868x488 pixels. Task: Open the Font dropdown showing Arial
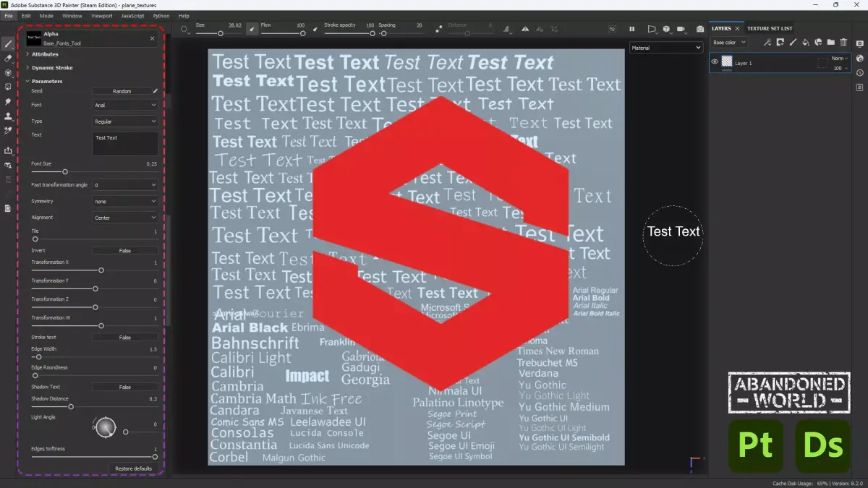[124, 105]
